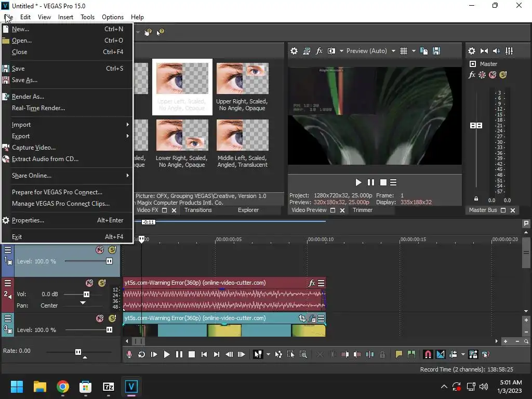Pause timeline playback in transport bar

(x=179, y=354)
